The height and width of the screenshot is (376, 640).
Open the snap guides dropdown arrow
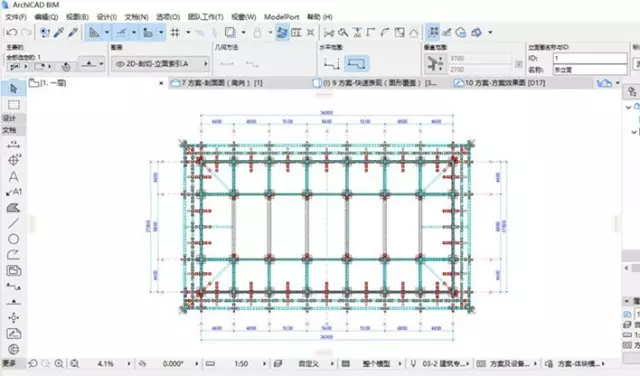pyautogui.click(x=133, y=32)
